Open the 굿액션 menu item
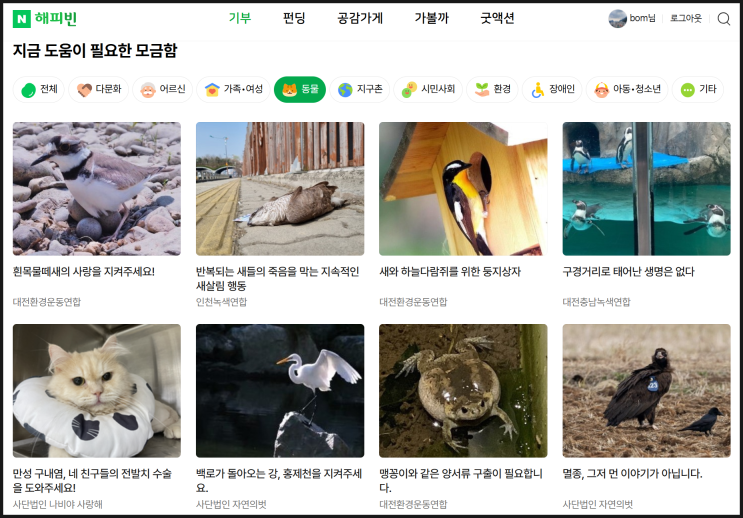The width and height of the screenshot is (743, 518). [x=497, y=18]
